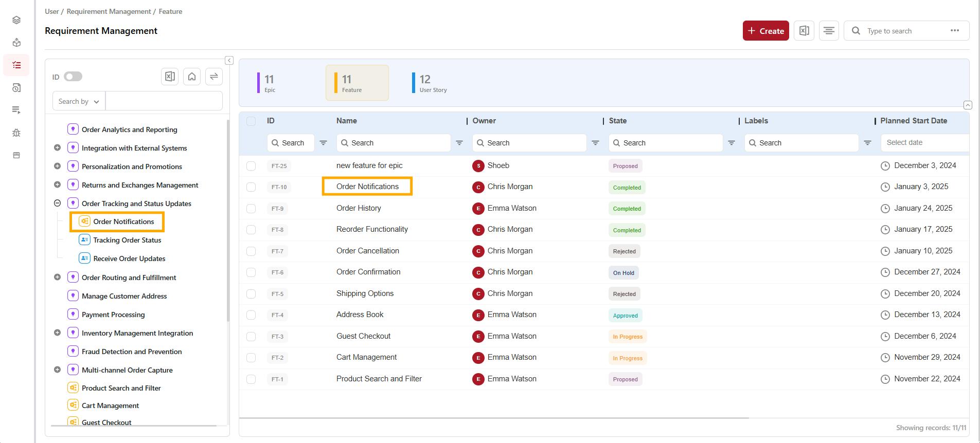Collapse Order Tracking and Status Updates node
Viewport: 980px width, 443px height.
(58, 204)
